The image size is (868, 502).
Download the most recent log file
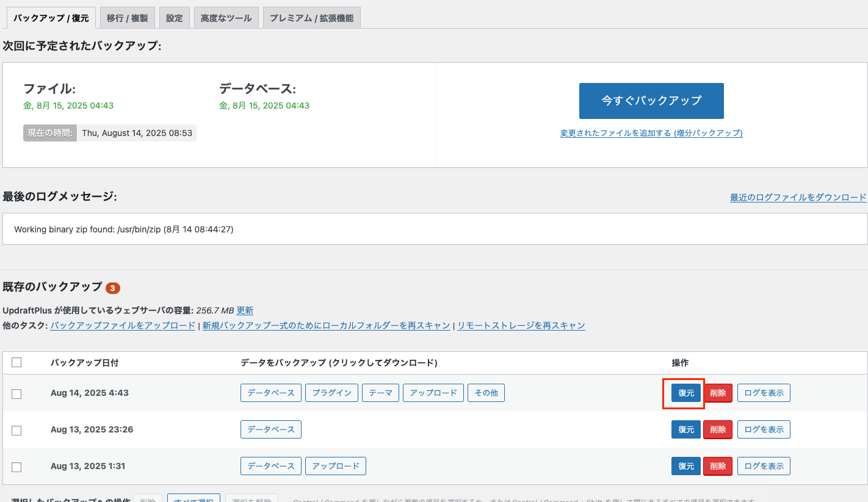tap(797, 196)
